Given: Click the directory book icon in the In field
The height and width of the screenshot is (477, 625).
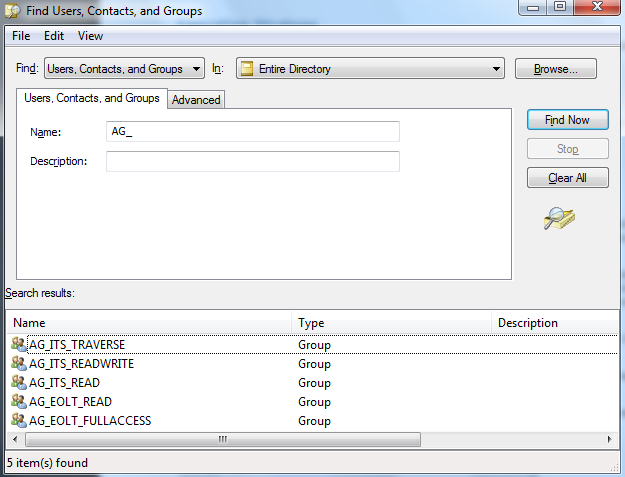Looking at the screenshot, I should click(x=247, y=69).
